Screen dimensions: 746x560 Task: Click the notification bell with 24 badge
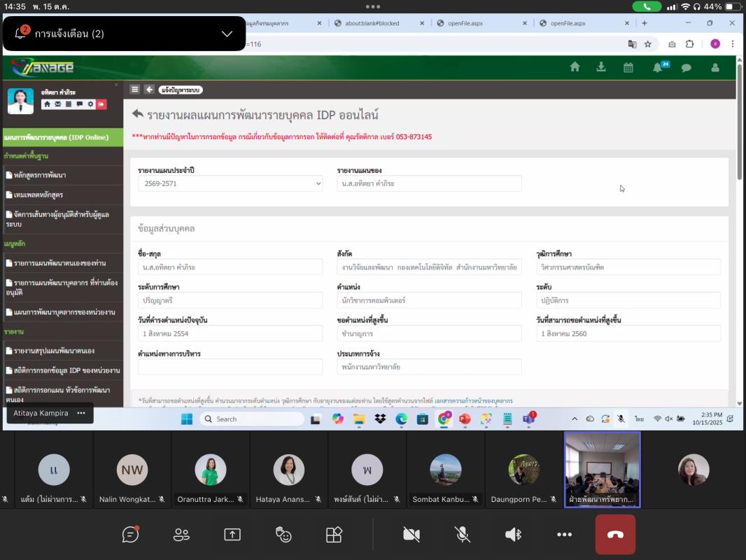point(657,67)
